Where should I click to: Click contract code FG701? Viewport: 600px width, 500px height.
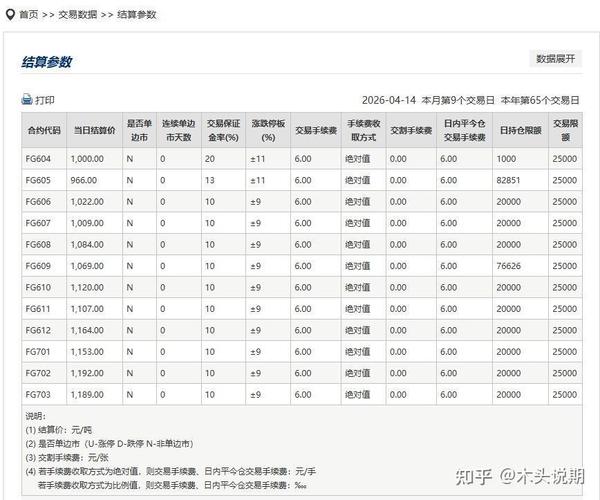[38, 352]
